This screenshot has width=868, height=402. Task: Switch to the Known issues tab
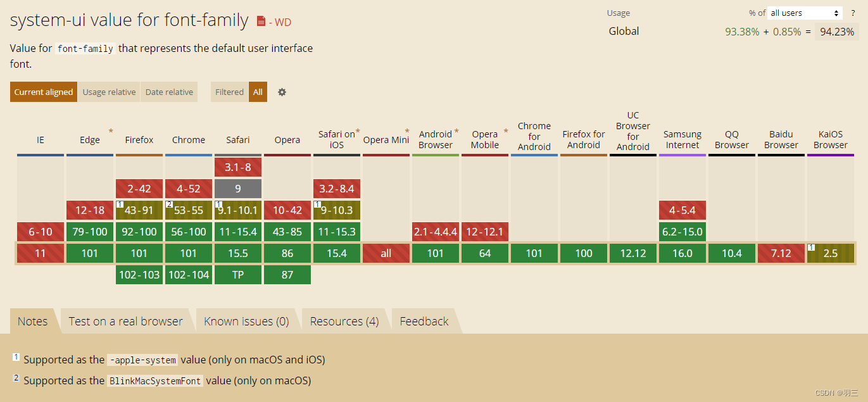tap(247, 321)
